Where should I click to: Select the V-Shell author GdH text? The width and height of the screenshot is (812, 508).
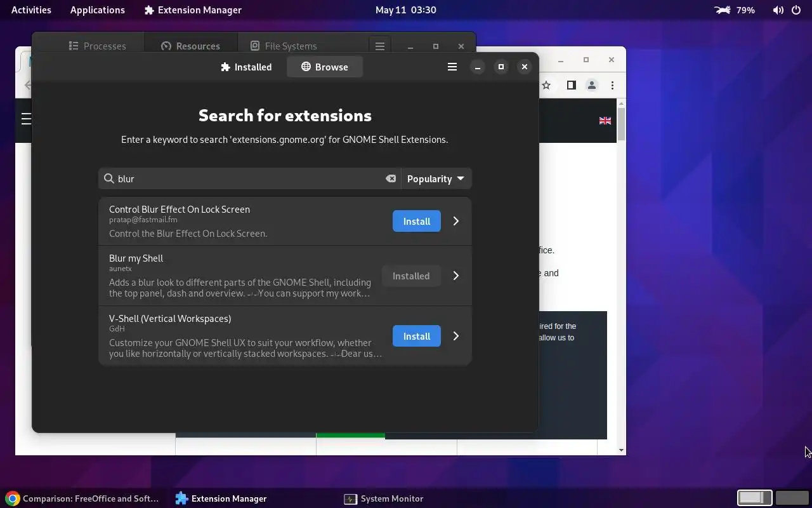(x=117, y=329)
